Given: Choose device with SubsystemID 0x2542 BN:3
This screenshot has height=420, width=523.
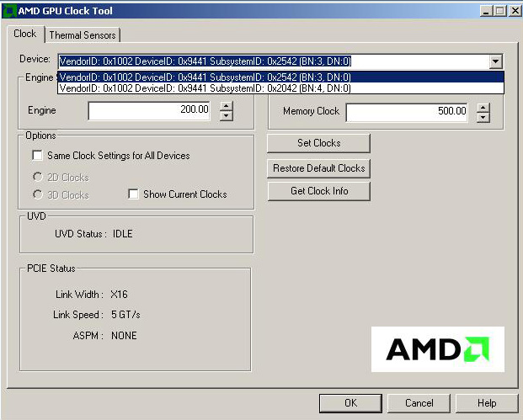Looking at the screenshot, I should 205,77.
